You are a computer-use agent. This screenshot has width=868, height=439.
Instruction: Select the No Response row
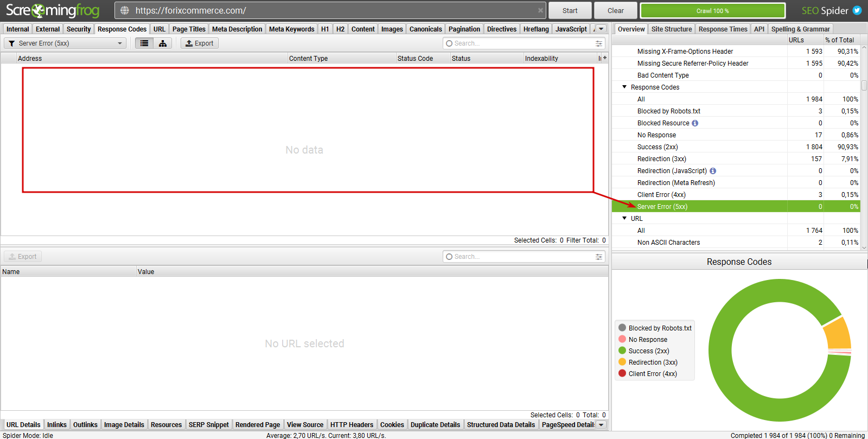tap(736, 135)
